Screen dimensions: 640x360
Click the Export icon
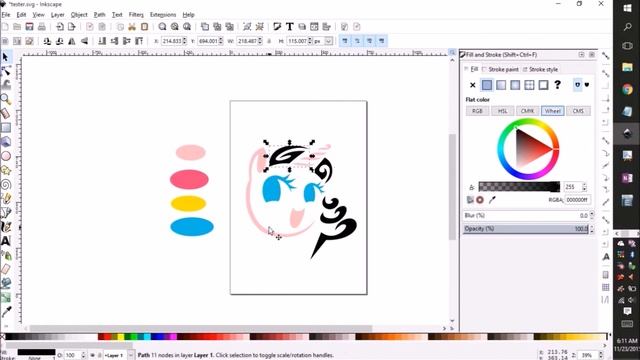(72, 27)
